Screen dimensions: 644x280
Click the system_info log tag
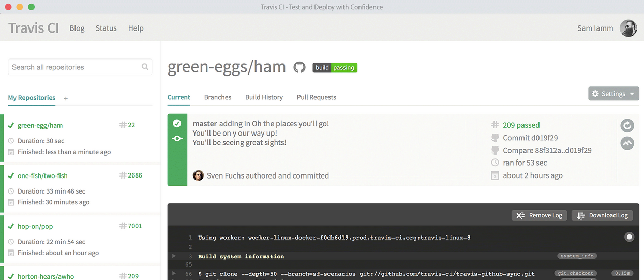click(x=577, y=256)
